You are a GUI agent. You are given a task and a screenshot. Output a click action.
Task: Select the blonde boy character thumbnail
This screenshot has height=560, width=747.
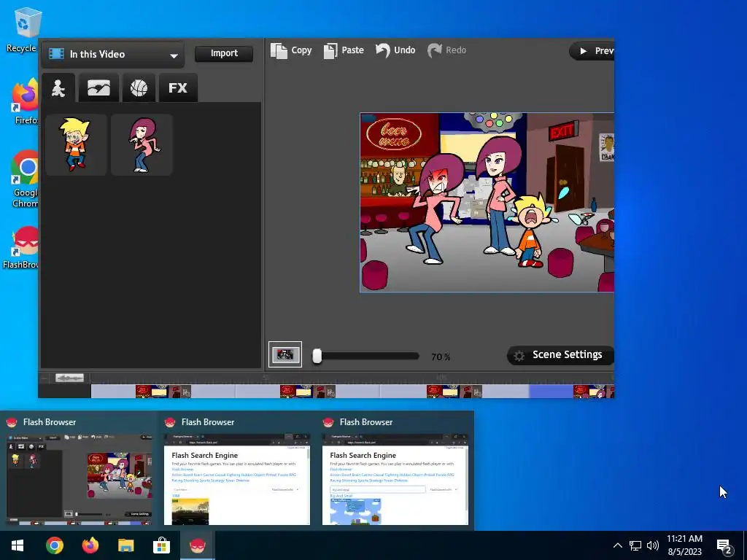click(76, 145)
